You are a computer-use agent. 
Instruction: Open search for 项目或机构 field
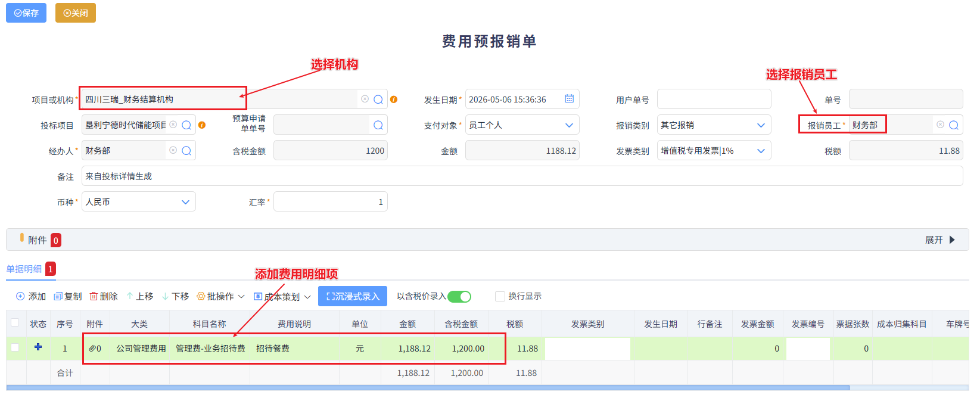point(378,99)
